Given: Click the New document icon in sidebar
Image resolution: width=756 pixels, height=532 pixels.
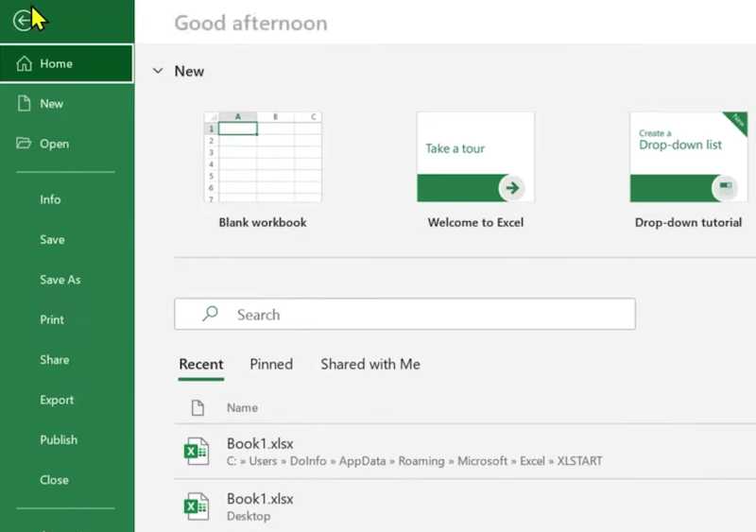Looking at the screenshot, I should coord(25,103).
